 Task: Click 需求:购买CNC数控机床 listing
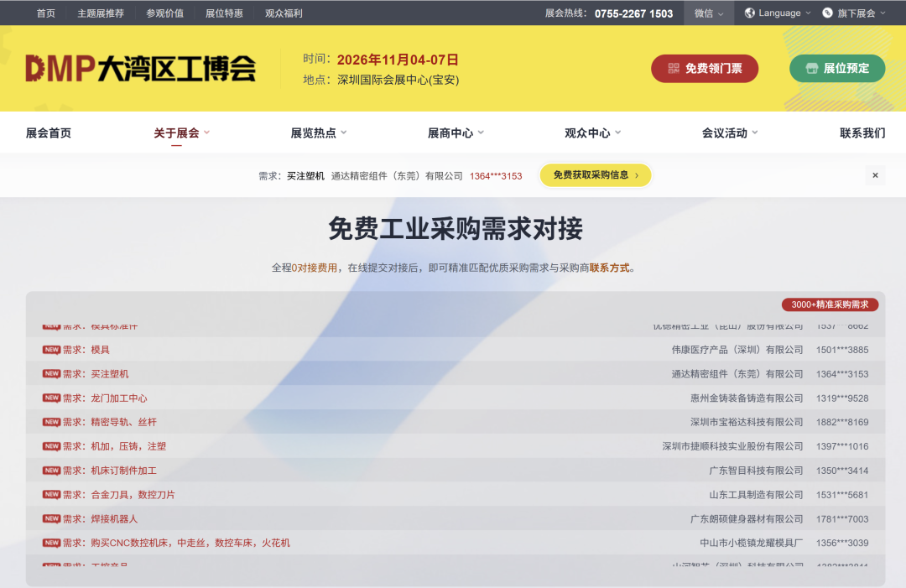176,543
